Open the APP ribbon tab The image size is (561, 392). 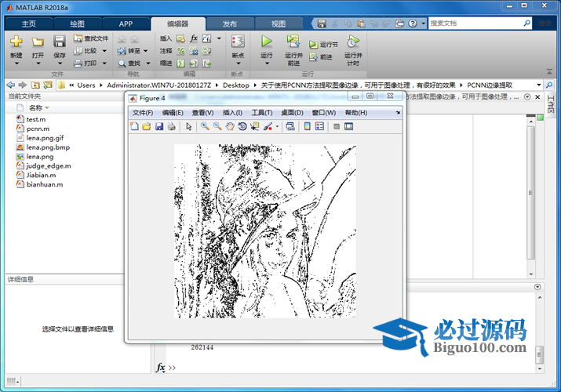pyautogui.click(x=126, y=24)
